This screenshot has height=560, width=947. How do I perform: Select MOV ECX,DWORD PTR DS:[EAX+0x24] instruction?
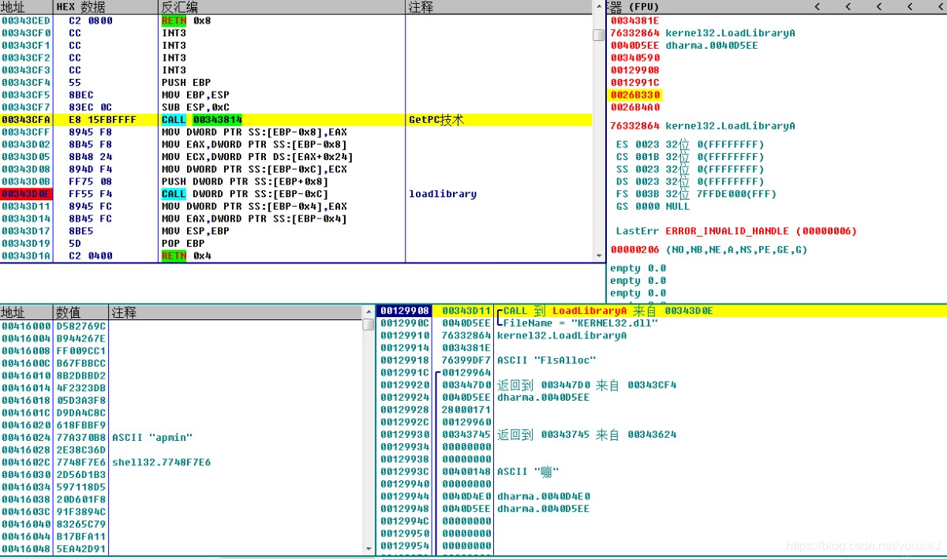tap(257, 157)
